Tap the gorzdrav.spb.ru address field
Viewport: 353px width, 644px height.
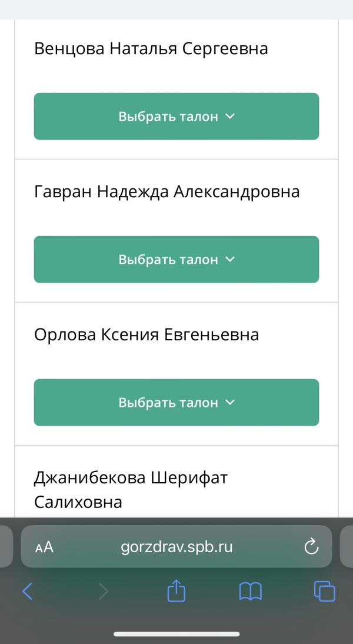pos(176,547)
